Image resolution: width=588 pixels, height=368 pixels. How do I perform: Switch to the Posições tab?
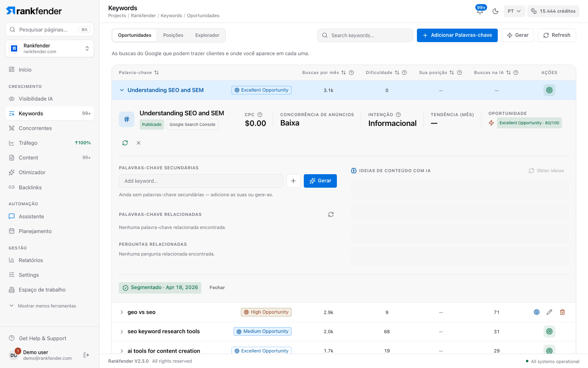tap(173, 35)
